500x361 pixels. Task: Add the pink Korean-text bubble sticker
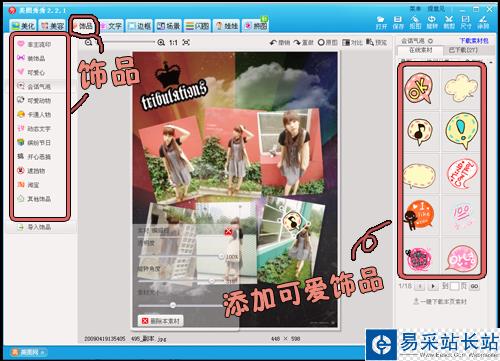[x=462, y=258]
